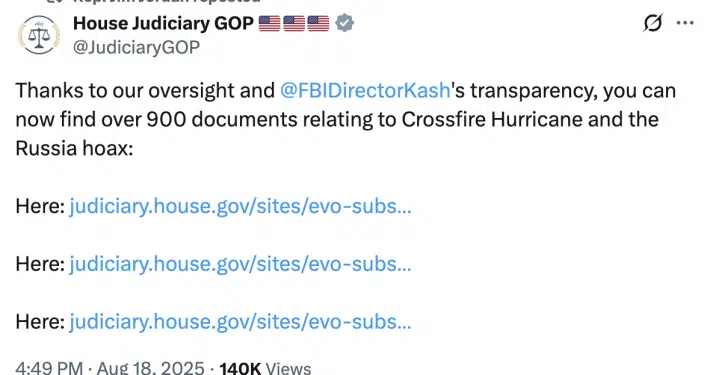Open the first judiciary.house.gov link
The image size is (710, 375).
[240, 207]
